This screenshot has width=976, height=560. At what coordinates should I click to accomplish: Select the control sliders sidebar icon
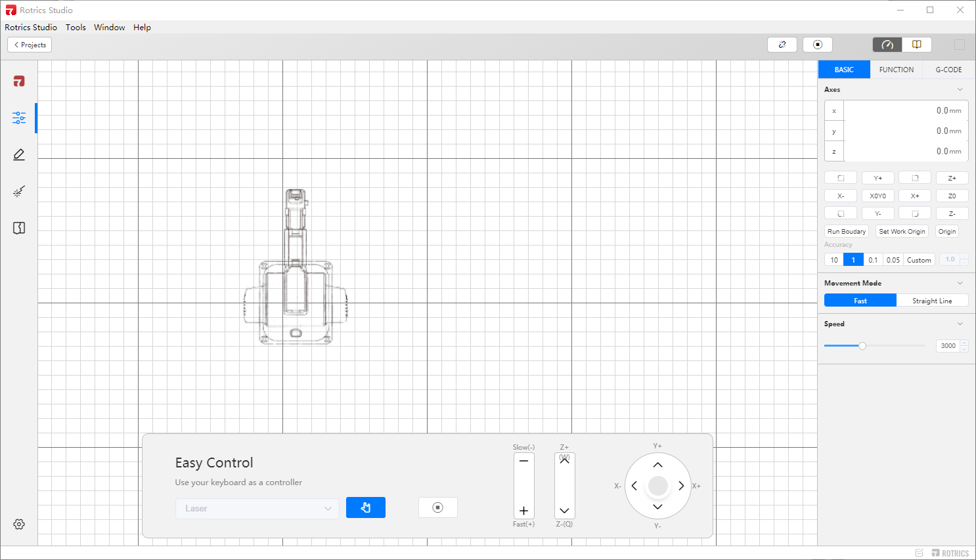[x=19, y=118]
